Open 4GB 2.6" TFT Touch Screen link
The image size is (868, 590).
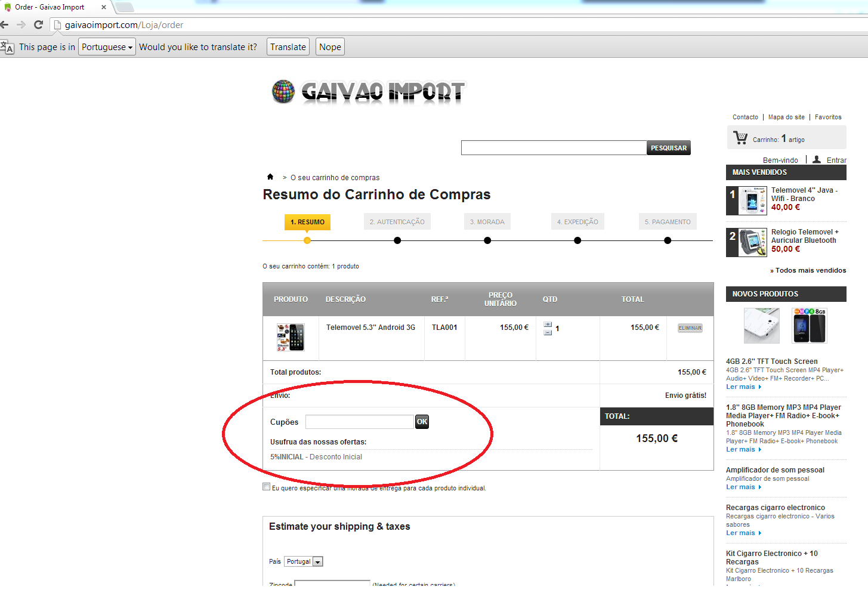click(x=772, y=362)
